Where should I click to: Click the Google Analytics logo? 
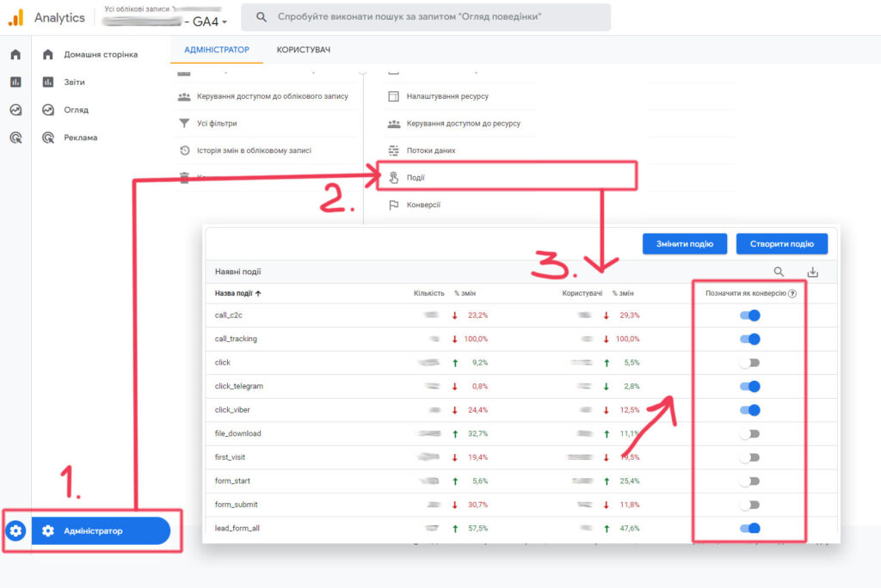click(x=15, y=17)
